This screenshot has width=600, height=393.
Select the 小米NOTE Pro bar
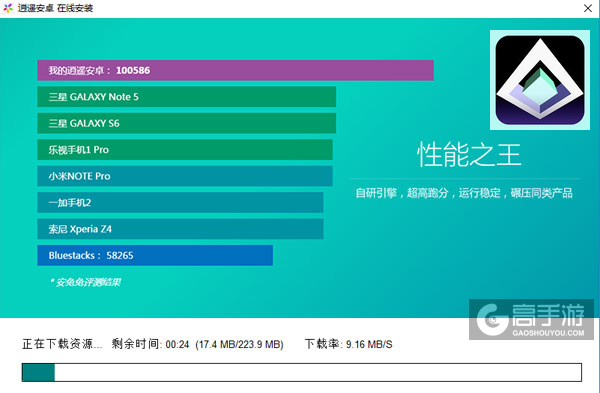click(185, 176)
